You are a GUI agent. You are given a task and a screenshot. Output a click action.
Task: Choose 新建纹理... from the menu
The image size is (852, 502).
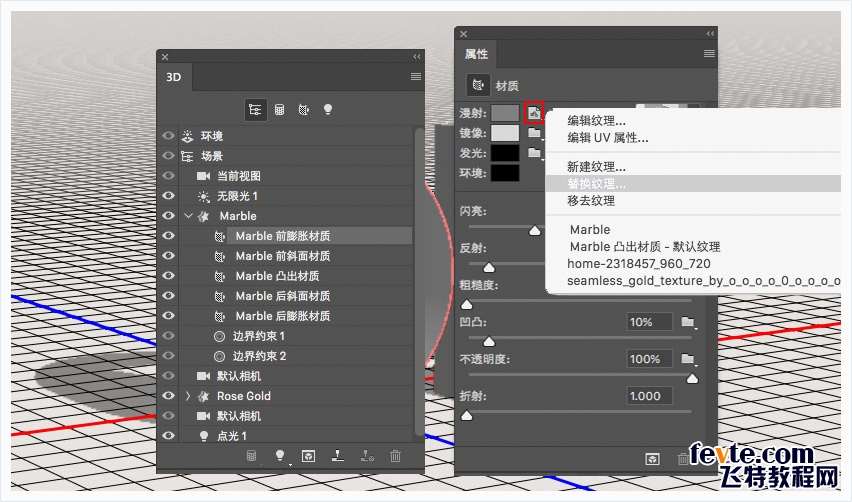pyautogui.click(x=596, y=166)
